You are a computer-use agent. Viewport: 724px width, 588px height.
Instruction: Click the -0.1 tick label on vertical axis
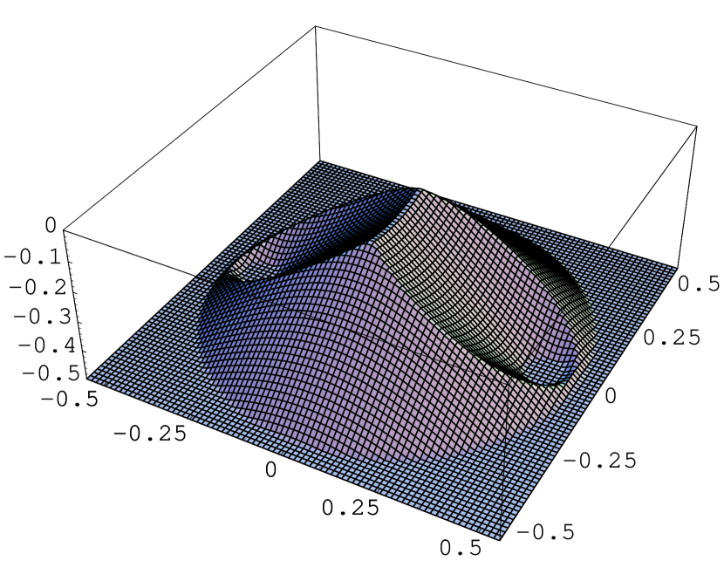pos(32,257)
